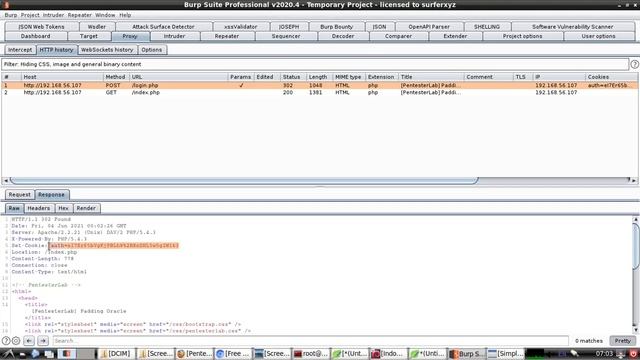Viewport: 640px width, 360px height.
Task: Open the Repeater menu
Action: point(80,15)
